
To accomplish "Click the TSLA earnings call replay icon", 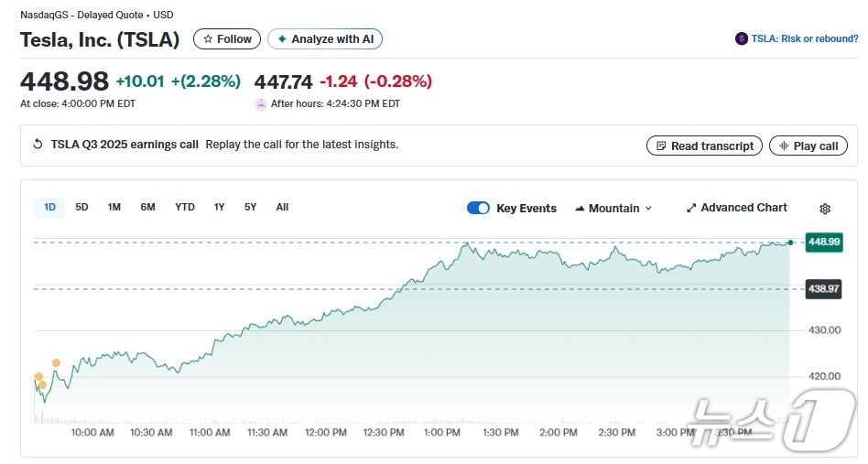I will click(38, 145).
